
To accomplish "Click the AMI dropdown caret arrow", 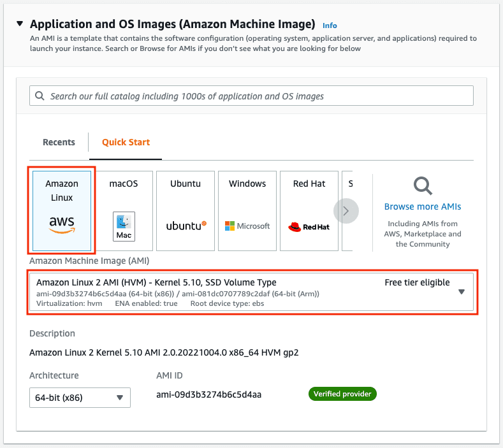I will [x=462, y=292].
